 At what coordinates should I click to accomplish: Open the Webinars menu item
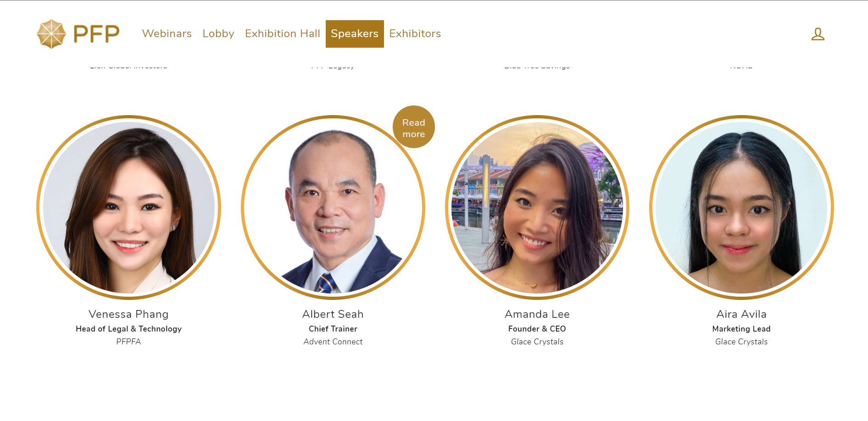tap(167, 33)
